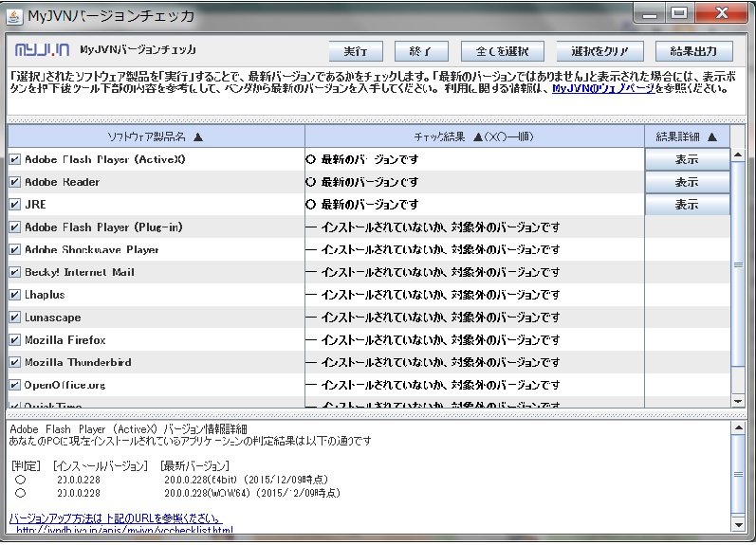The width and height of the screenshot is (756, 545).
Task: Select the Adobe Reader product name
Action: [63, 182]
